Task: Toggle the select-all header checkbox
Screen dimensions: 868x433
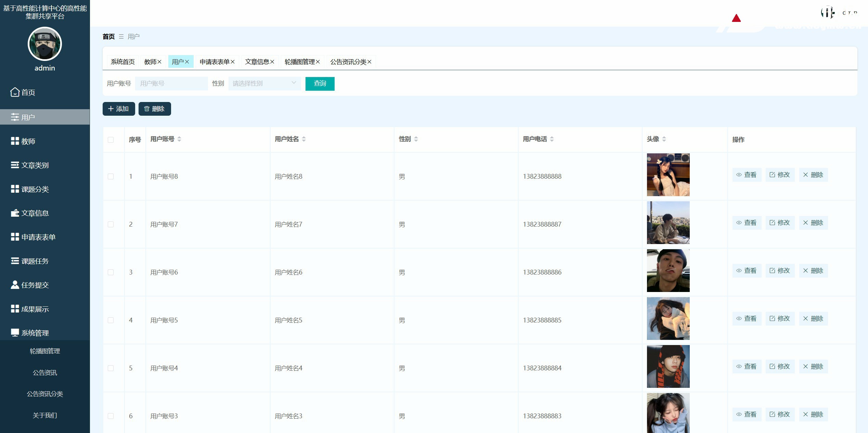Action: click(x=111, y=140)
